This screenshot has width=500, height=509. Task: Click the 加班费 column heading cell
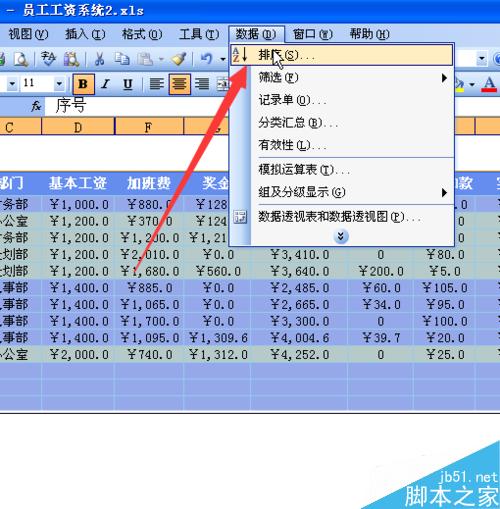149,183
